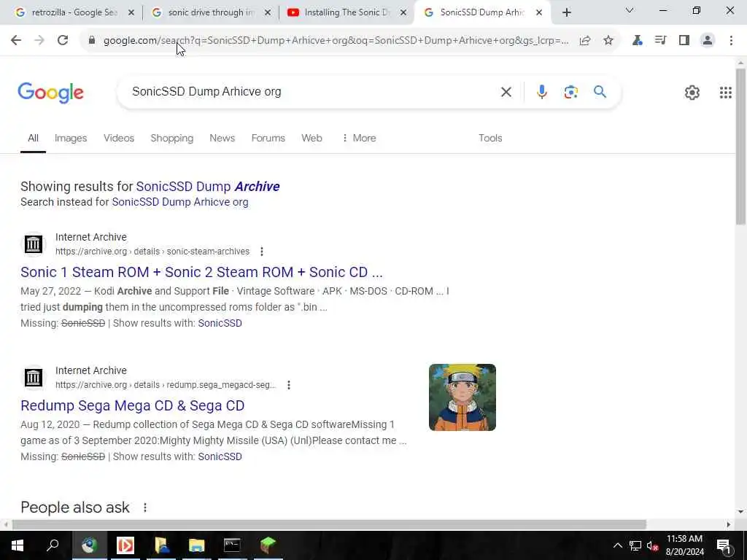This screenshot has height=560, width=747.
Task: Select the Images search filter
Action: tap(71, 138)
